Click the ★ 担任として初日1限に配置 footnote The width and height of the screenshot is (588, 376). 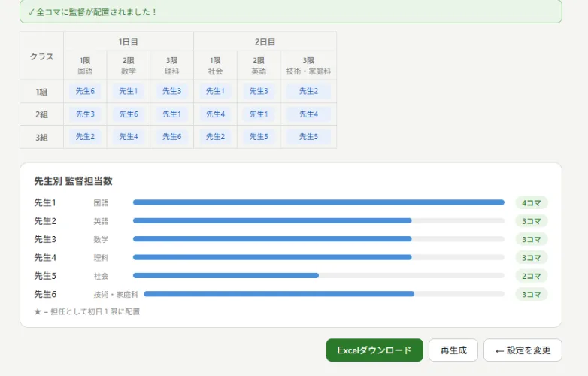tap(87, 311)
